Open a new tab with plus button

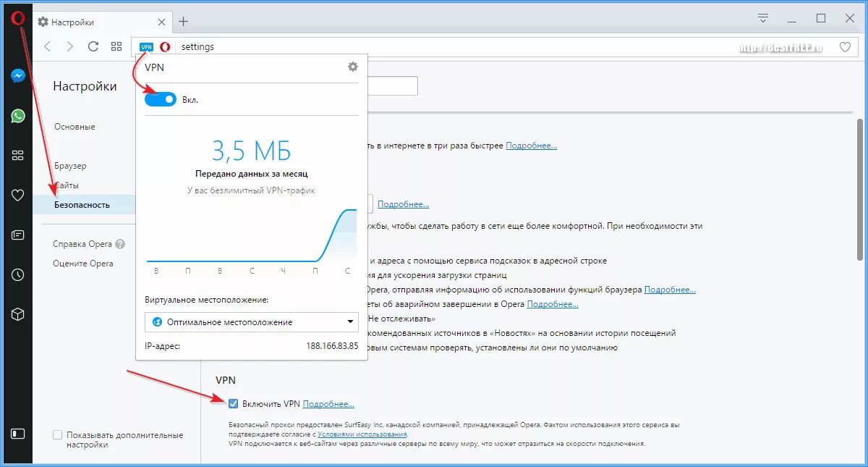183,21
